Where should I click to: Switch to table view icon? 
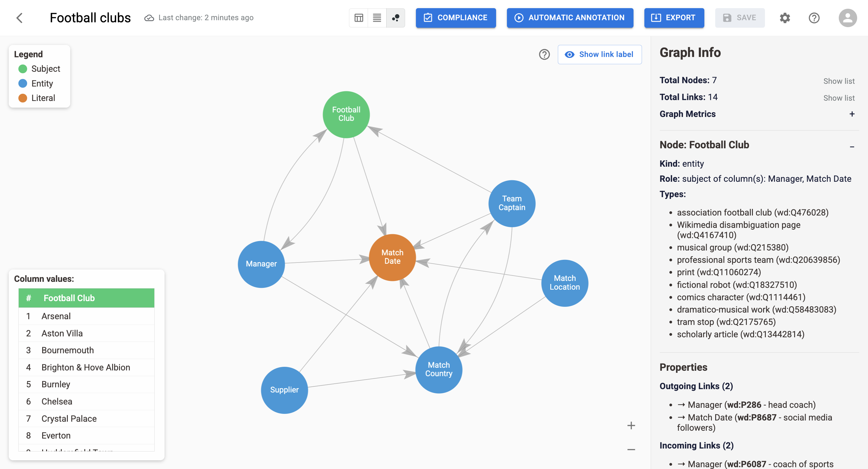(x=359, y=18)
